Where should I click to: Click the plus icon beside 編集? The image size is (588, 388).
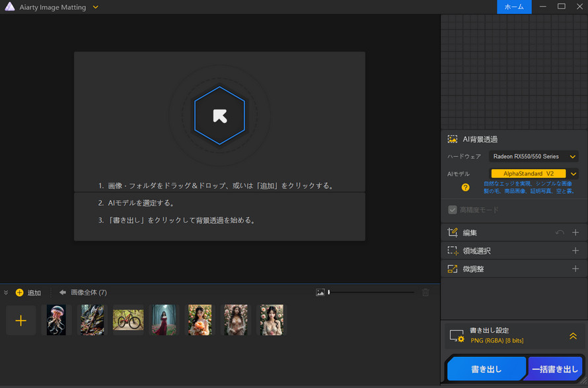coord(575,233)
